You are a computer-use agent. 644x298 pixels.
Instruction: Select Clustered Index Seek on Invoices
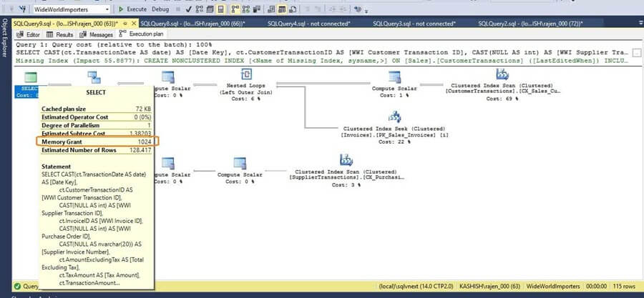coord(394,117)
